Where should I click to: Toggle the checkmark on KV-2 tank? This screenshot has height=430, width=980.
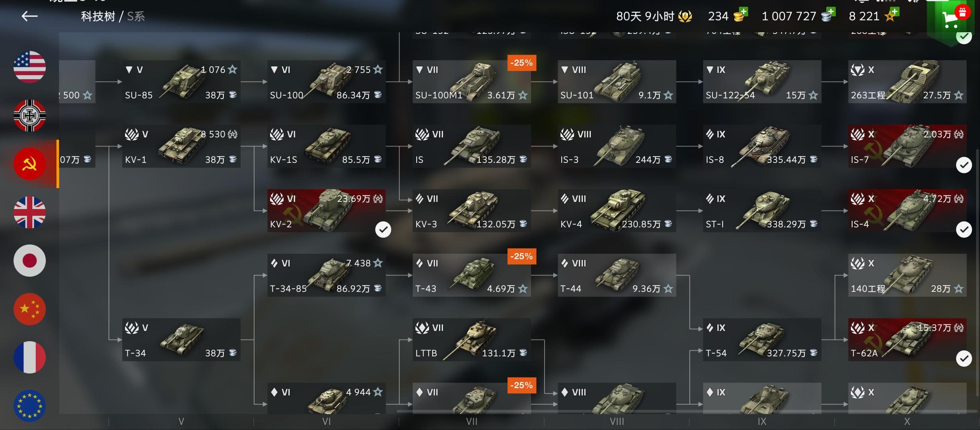tap(383, 229)
